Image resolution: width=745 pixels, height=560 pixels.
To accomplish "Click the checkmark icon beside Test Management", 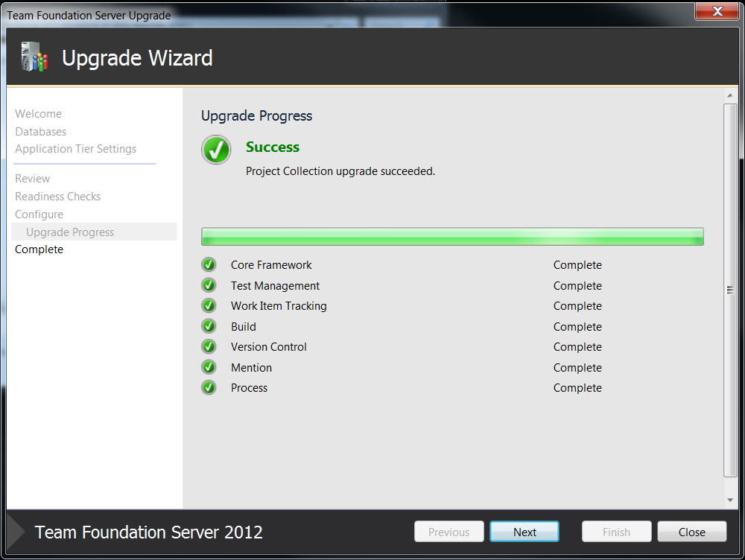I will point(209,285).
